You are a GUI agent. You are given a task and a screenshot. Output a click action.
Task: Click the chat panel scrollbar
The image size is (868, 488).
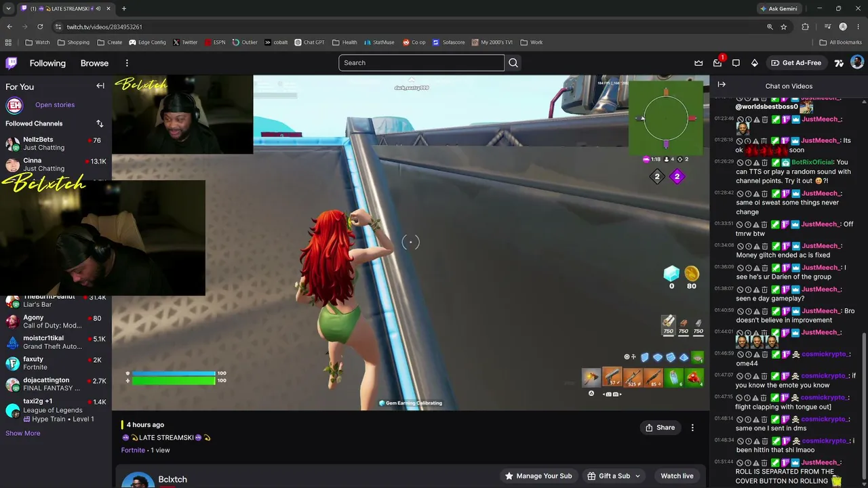point(864,405)
